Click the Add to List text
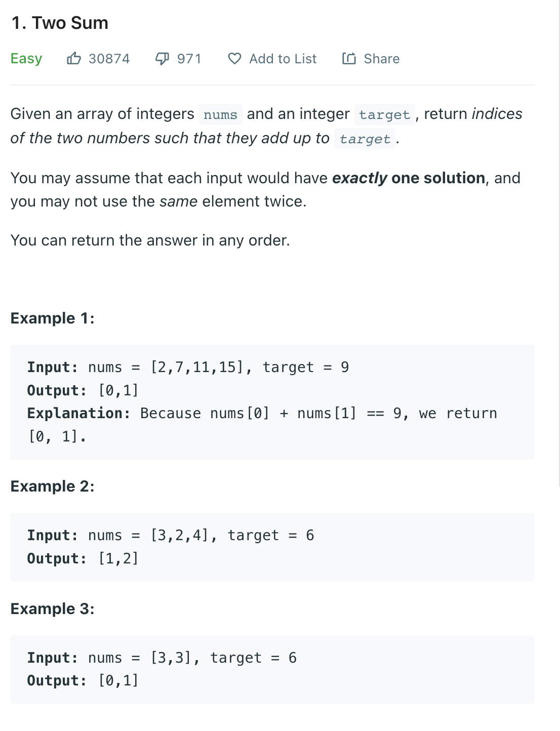The height and width of the screenshot is (731, 560). (283, 59)
